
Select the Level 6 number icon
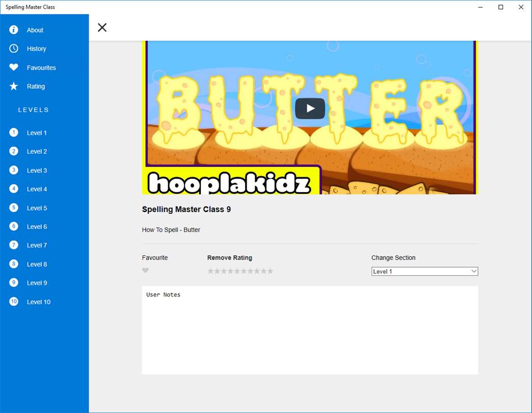tap(14, 226)
